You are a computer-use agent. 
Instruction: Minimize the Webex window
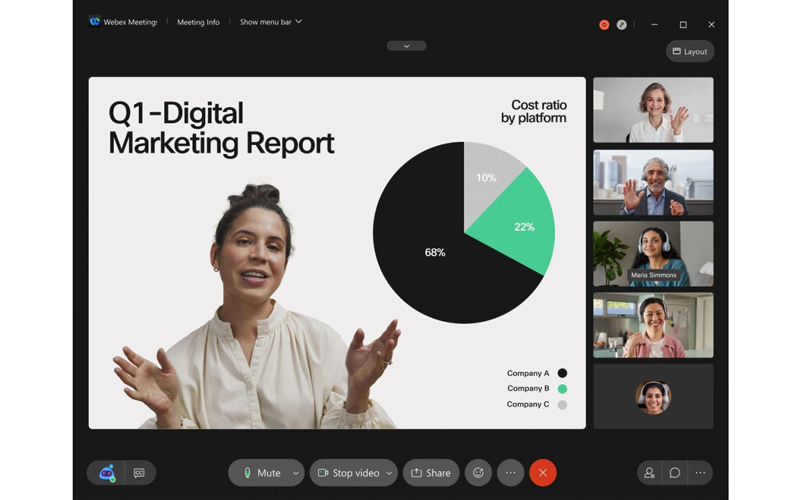(655, 24)
